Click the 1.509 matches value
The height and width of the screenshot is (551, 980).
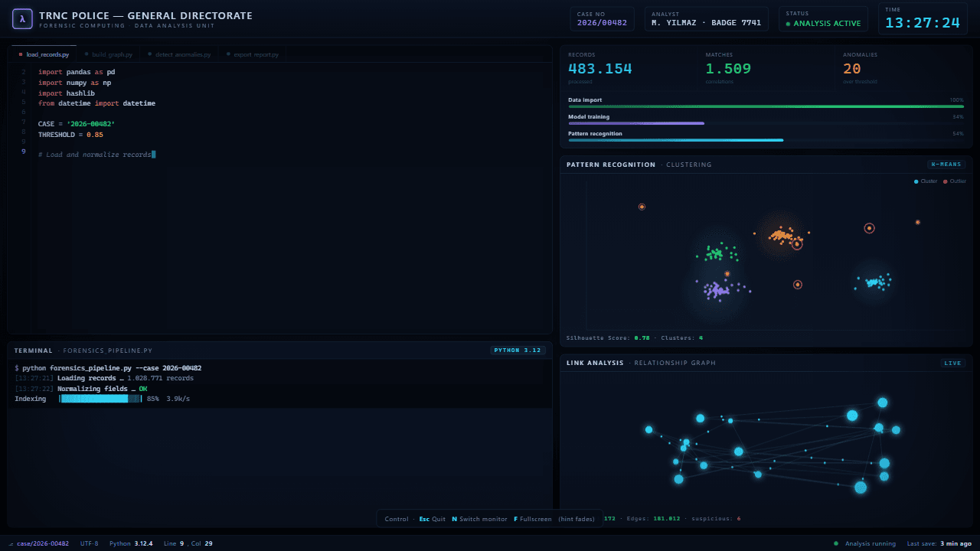pyautogui.click(x=728, y=68)
